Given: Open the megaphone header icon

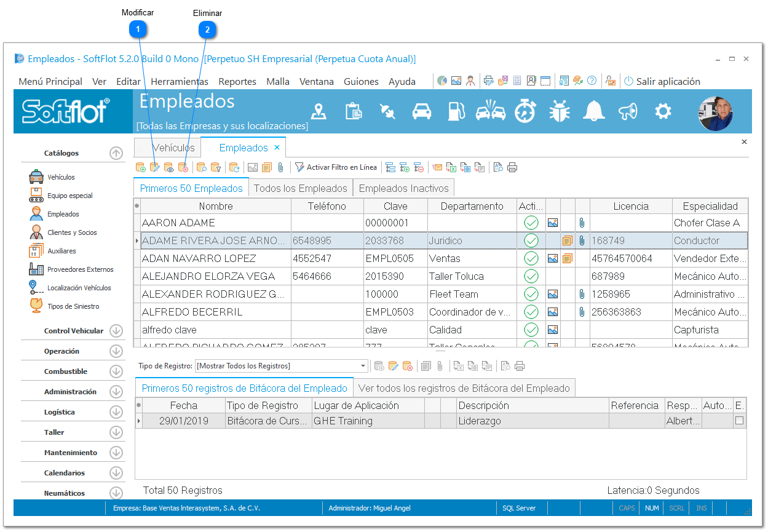Looking at the screenshot, I should coord(628,111).
